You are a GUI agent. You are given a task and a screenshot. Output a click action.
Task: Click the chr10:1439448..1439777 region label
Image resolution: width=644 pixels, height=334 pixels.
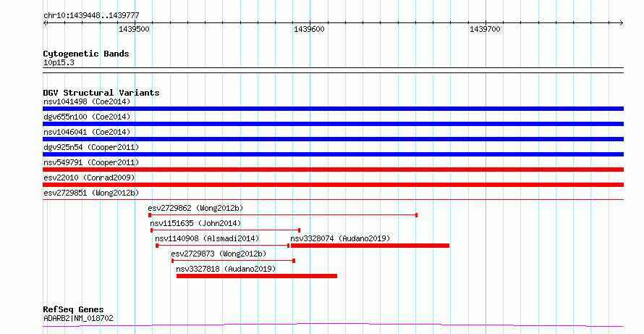coord(91,16)
